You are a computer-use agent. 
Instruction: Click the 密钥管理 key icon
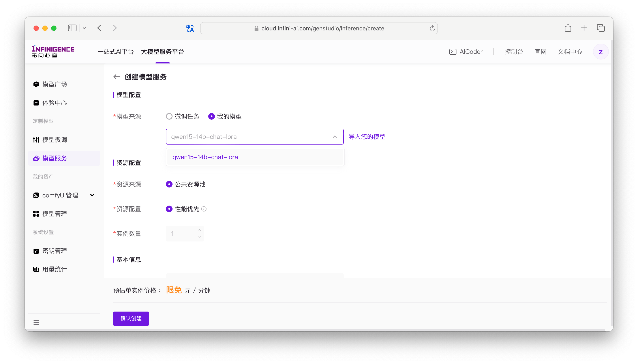[36, 251]
